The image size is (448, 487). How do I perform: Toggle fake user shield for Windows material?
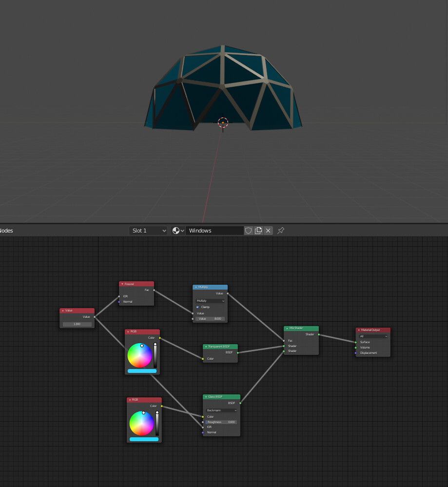pos(249,230)
